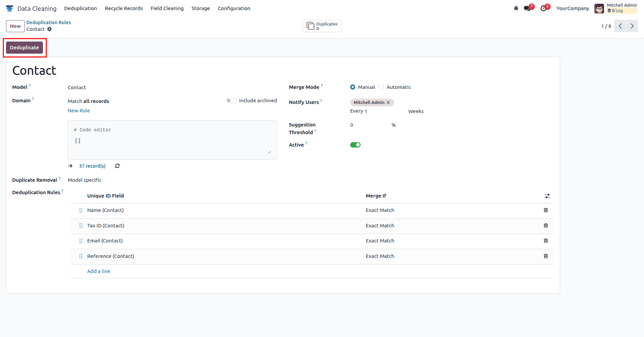Switch to Recycle Records
The image size is (644, 337).
[x=123, y=8]
